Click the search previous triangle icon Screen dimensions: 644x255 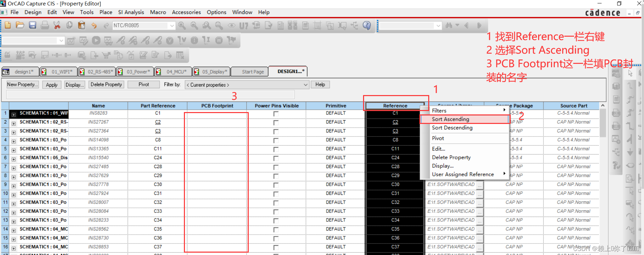[467, 25]
